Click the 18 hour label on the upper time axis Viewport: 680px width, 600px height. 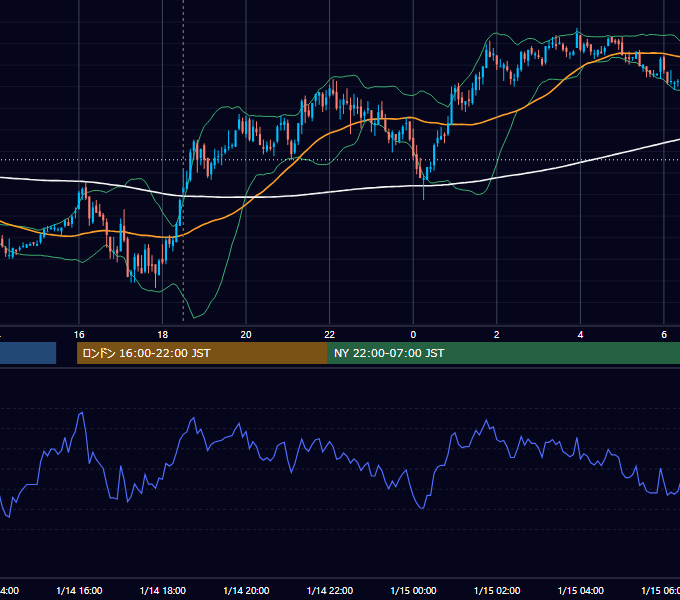click(x=163, y=335)
